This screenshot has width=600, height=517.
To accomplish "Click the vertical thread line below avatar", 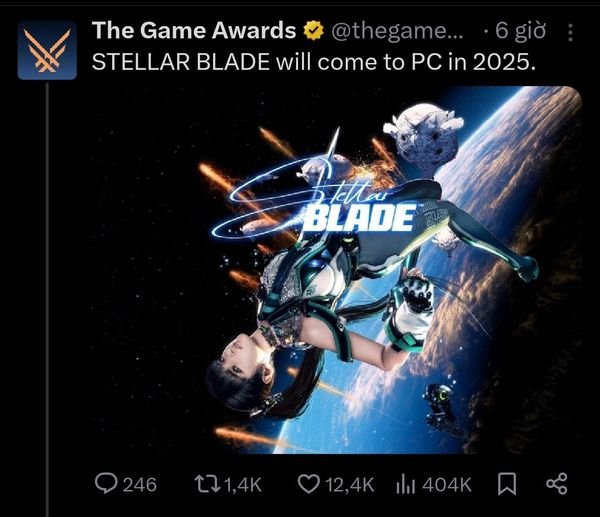I will coord(47,300).
